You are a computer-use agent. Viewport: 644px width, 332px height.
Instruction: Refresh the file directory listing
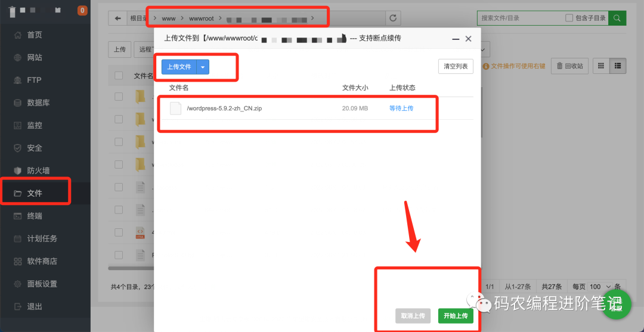393,18
